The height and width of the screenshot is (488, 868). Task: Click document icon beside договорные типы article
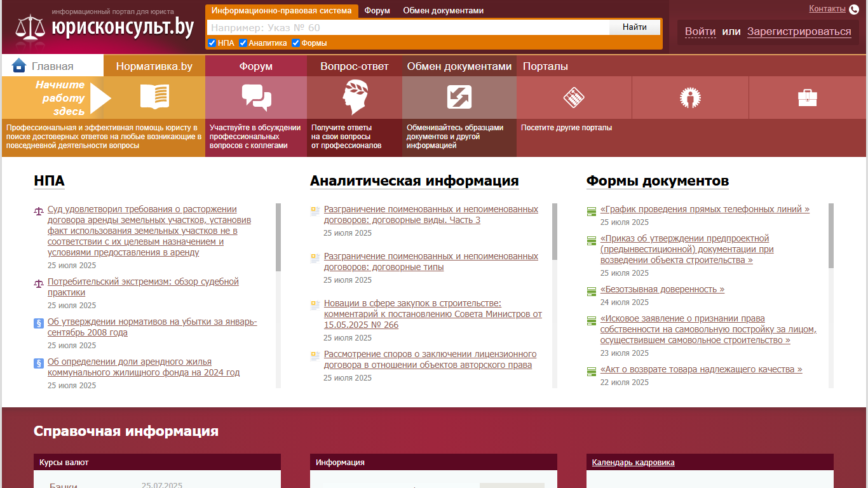click(315, 257)
